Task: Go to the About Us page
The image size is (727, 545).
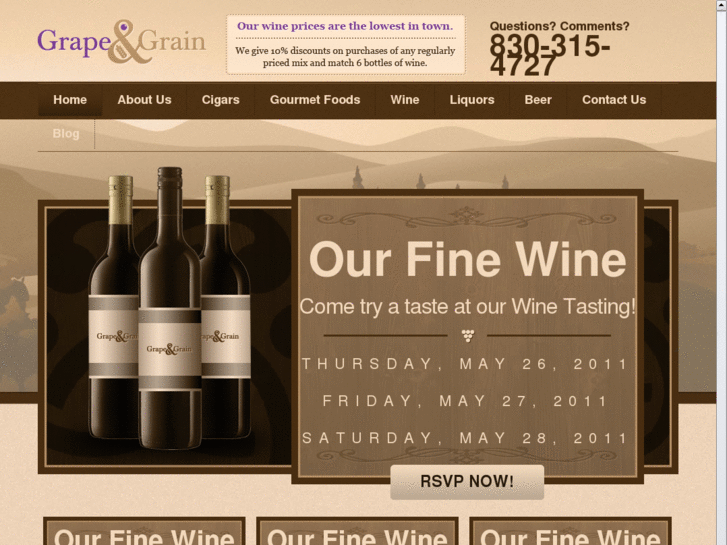Action: coord(144,100)
